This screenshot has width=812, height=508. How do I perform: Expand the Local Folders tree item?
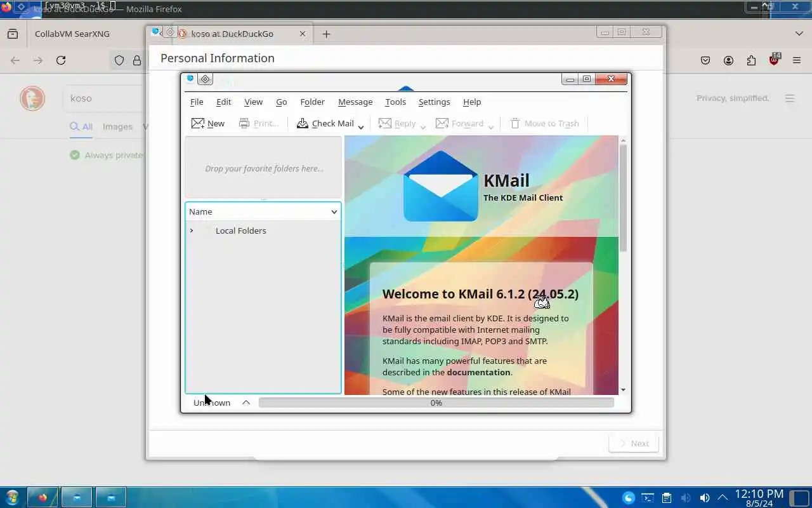192,231
